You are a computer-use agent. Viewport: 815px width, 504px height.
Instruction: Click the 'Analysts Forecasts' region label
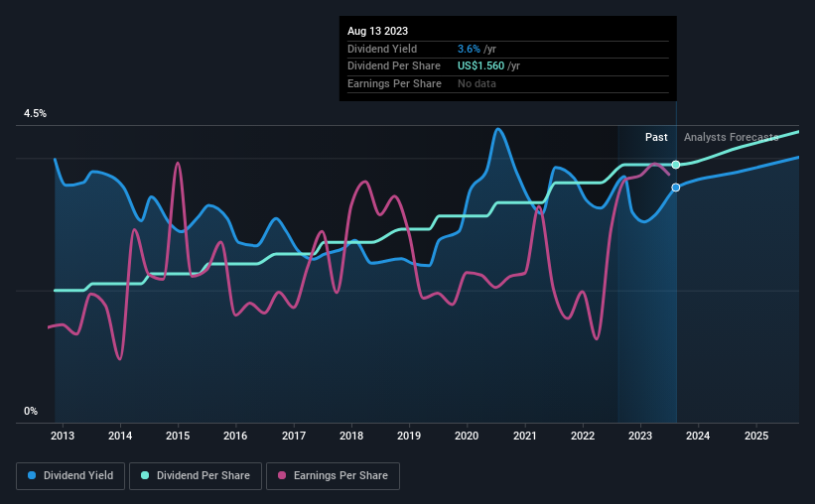tap(732, 137)
